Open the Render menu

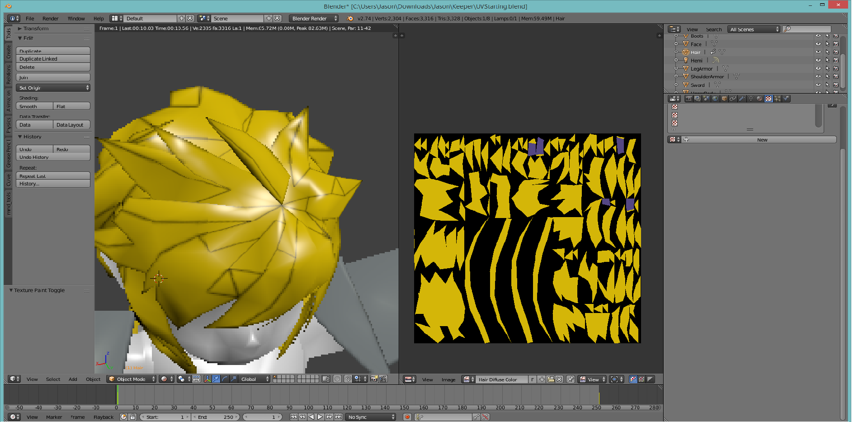click(x=50, y=19)
